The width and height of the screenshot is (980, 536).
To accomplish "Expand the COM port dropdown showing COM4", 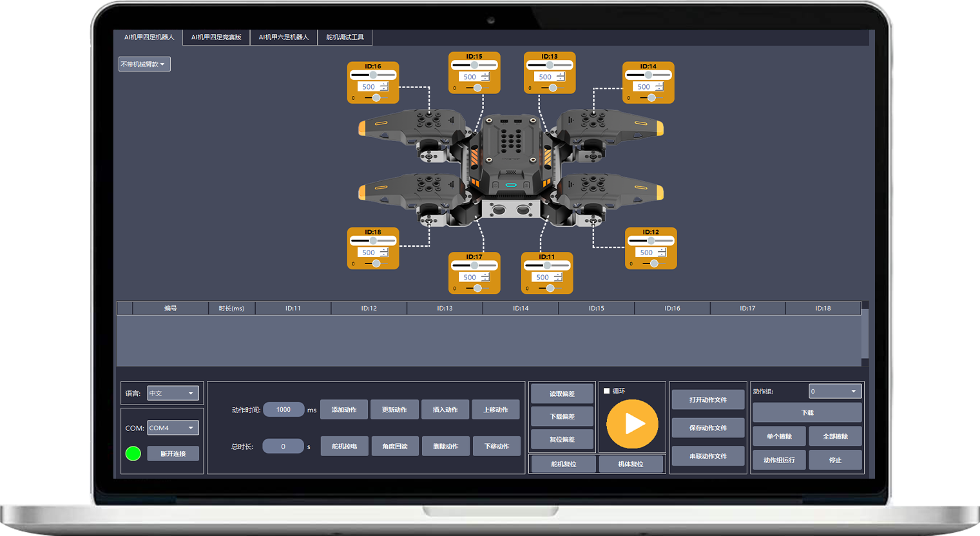I will [x=173, y=428].
